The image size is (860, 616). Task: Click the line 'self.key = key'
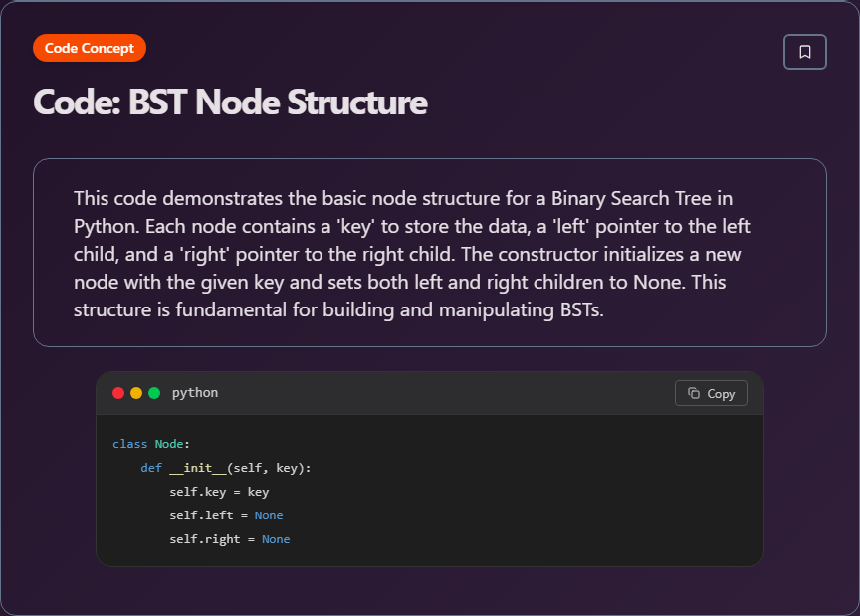pyautogui.click(x=219, y=492)
